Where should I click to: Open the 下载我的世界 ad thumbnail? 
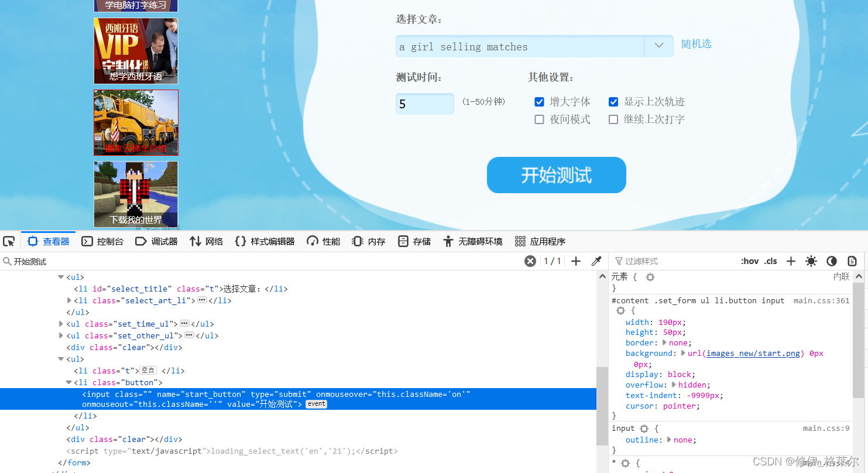click(136, 194)
